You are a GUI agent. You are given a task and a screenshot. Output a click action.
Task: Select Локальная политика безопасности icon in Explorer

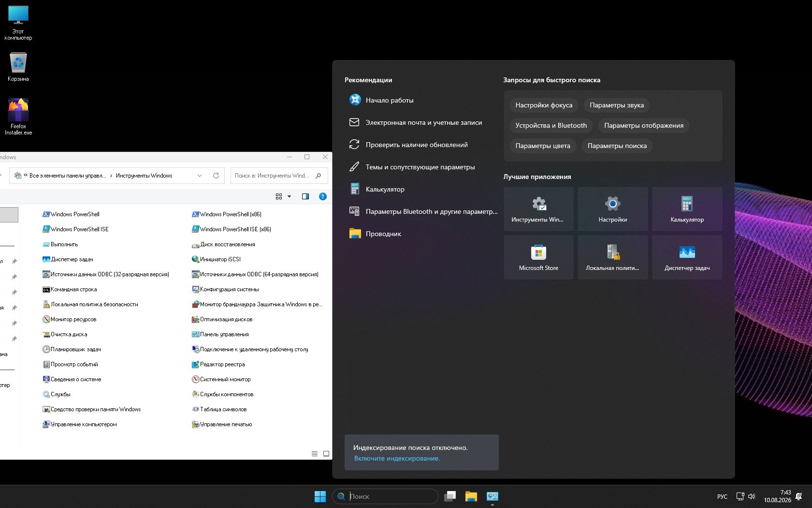(46, 304)
